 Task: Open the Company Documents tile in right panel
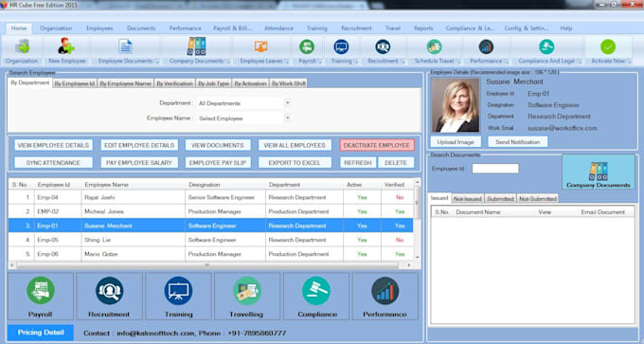point(598,172)
